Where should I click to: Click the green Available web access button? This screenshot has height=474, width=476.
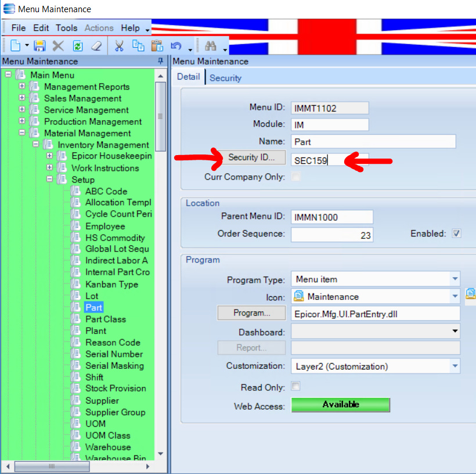pos(341,405)
